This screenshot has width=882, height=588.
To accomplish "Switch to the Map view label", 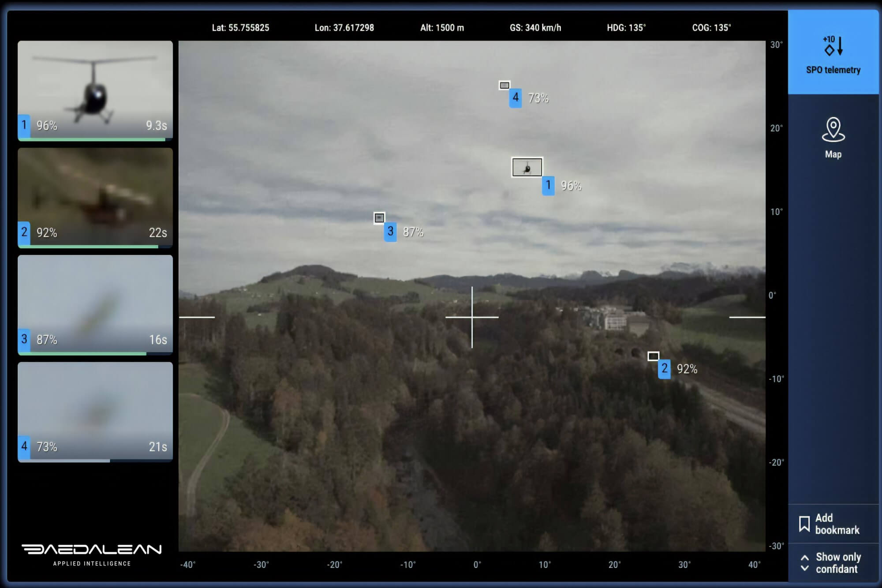I will click(x=833, y=154).
